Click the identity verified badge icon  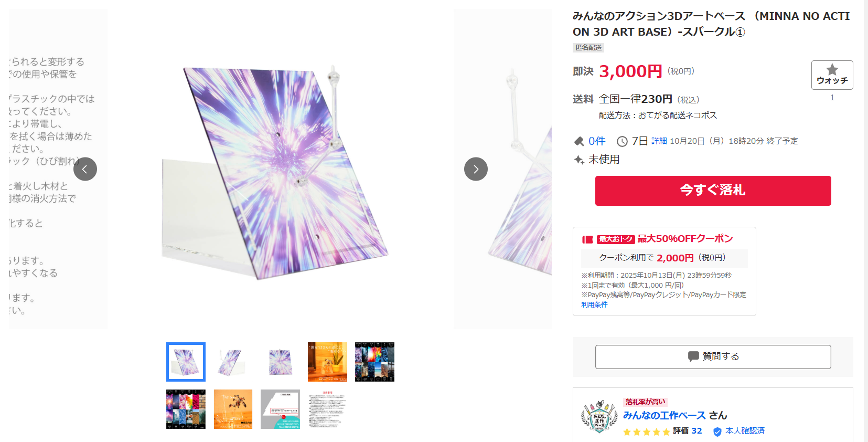point(717,432)
